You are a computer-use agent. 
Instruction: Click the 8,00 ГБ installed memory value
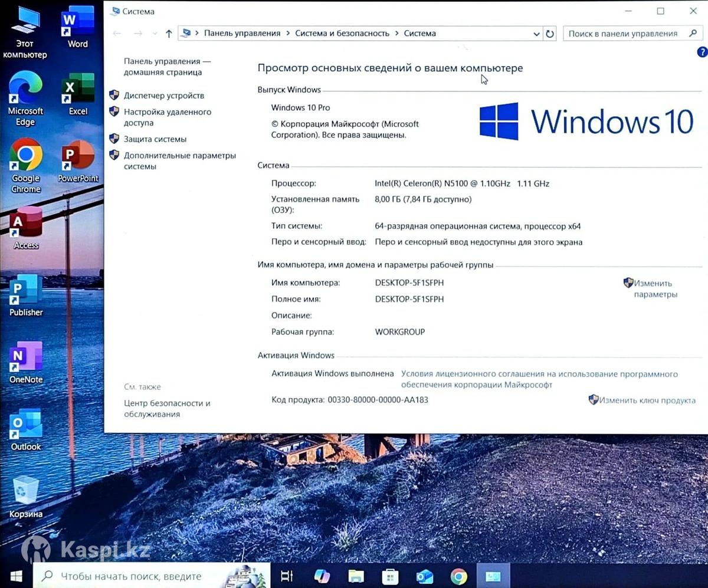click(423, 199)
